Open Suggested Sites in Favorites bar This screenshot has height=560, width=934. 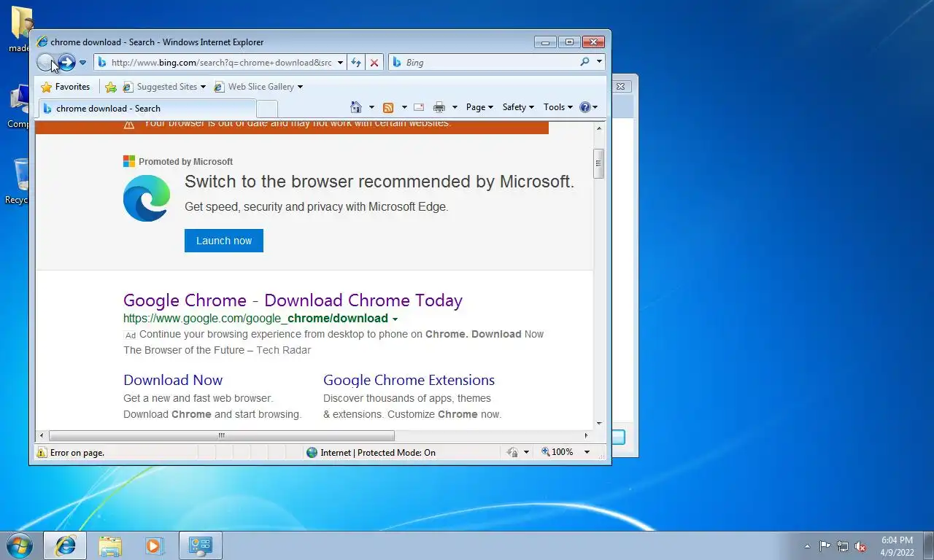point(164,87)
